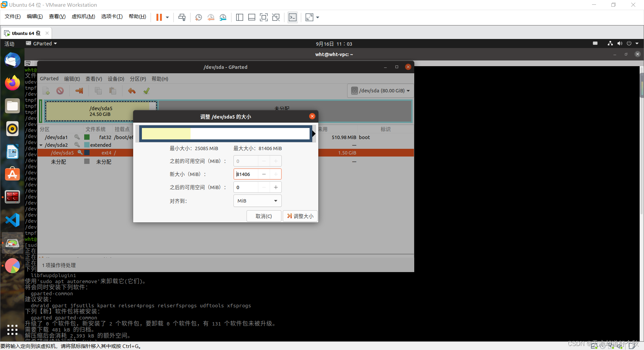Viewport: 644px width, 350px height.
Task: Open GParted menu in the menubar
Action: [x=49, y=79]
